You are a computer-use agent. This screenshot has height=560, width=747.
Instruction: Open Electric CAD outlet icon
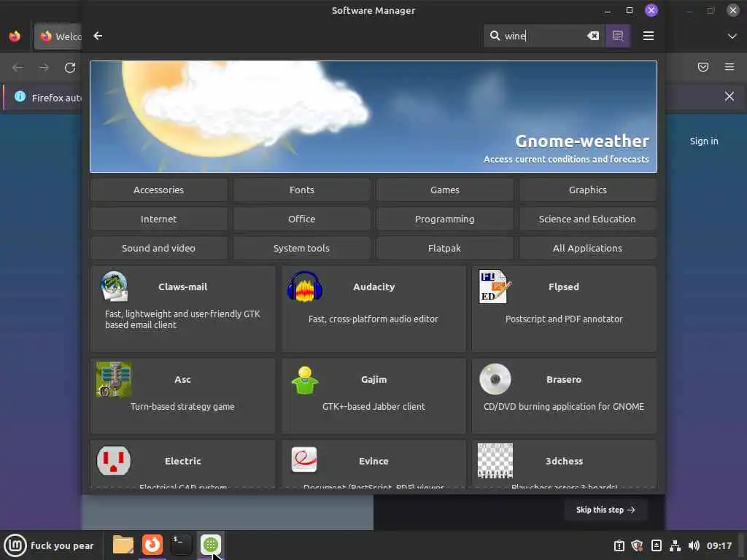(114, 461)
